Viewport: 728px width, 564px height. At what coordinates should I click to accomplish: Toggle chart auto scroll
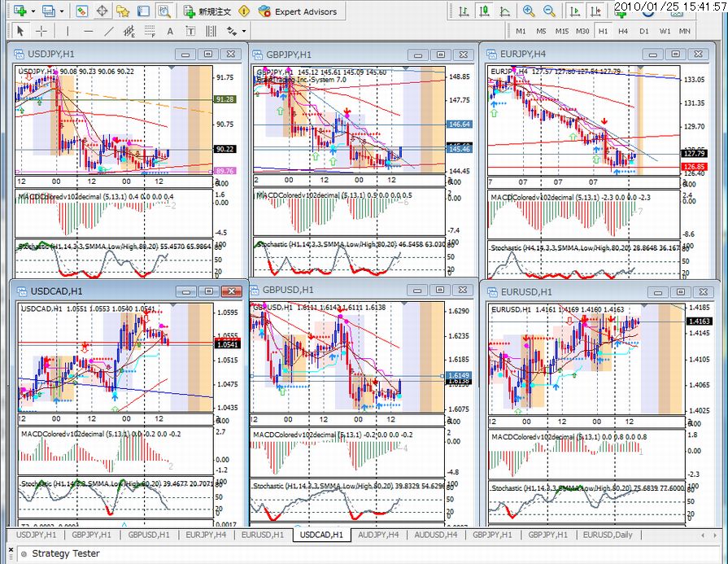[x=575, y=11]
